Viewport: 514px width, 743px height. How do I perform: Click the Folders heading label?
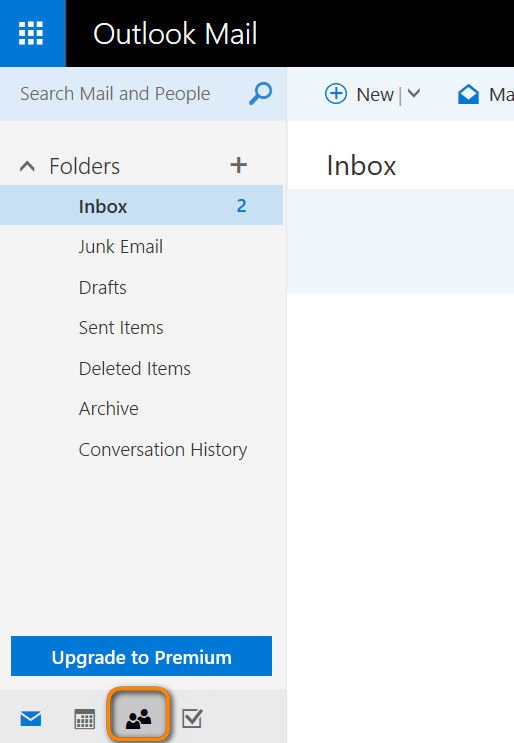point(84,166)
